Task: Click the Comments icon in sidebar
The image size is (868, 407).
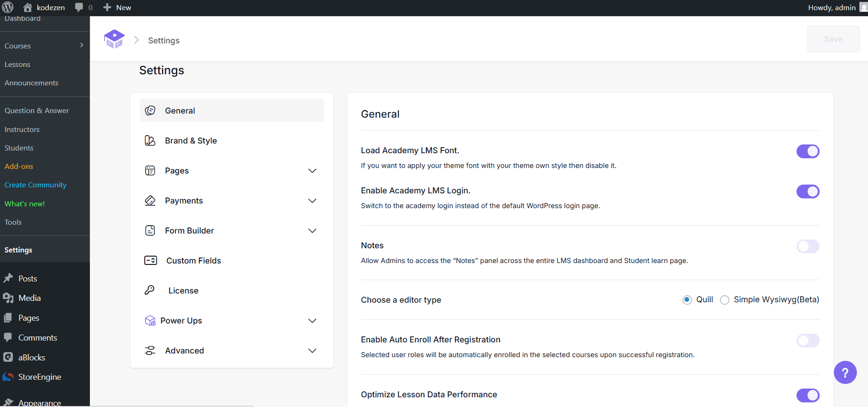Action: [8, 337]
